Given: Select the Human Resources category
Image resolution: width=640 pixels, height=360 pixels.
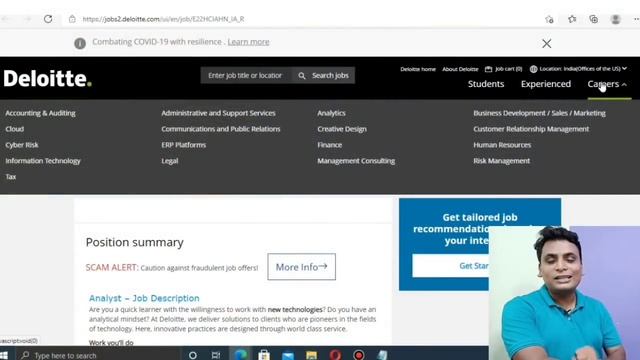Looking at the screenshot, I should 502,145.
